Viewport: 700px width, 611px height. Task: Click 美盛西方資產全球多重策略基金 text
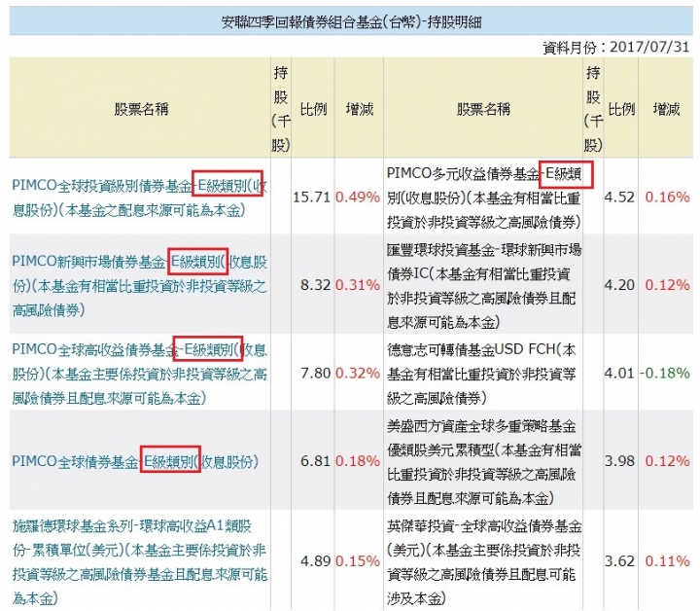click(x=484, y=461)
